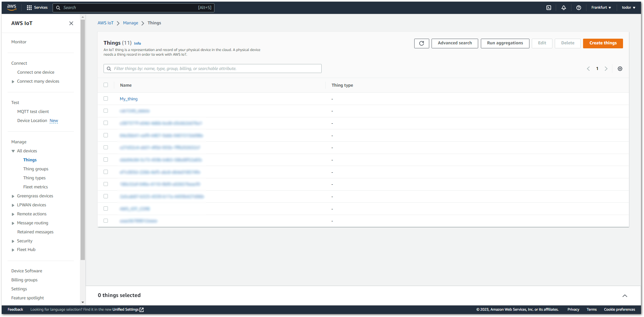Expand Connect many devices

pos(13,82)
